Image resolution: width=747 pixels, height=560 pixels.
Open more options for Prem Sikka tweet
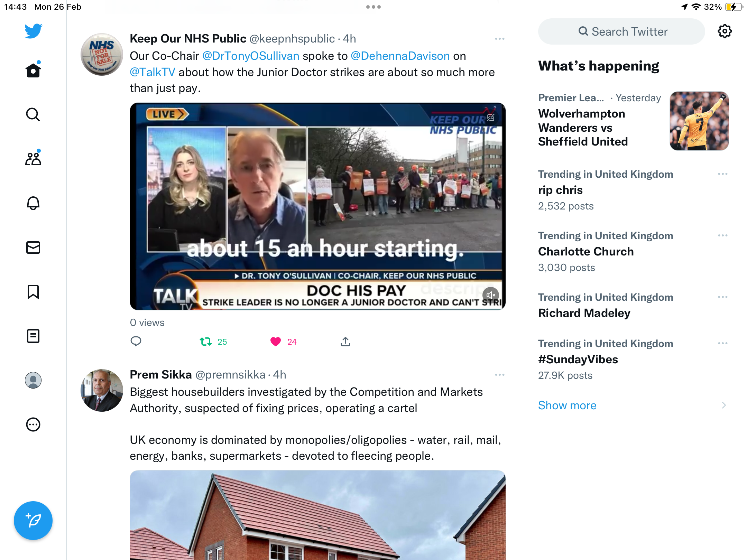[499, 375]
